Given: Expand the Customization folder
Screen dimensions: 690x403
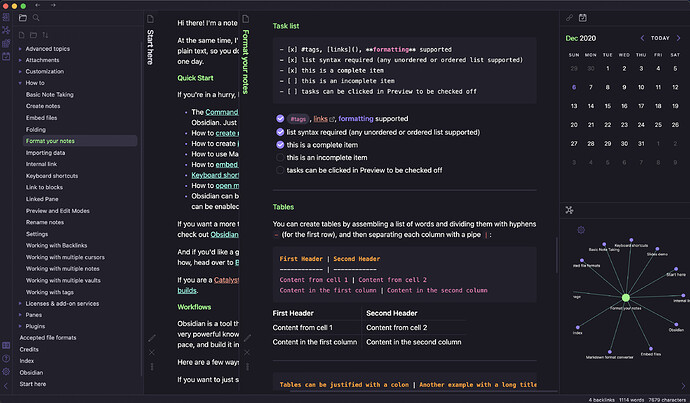Looking at the screenshot, I should (20, 72).
